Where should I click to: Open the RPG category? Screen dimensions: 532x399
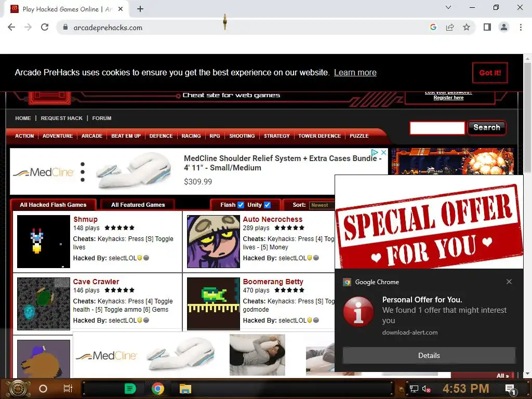tap(215, 136)
